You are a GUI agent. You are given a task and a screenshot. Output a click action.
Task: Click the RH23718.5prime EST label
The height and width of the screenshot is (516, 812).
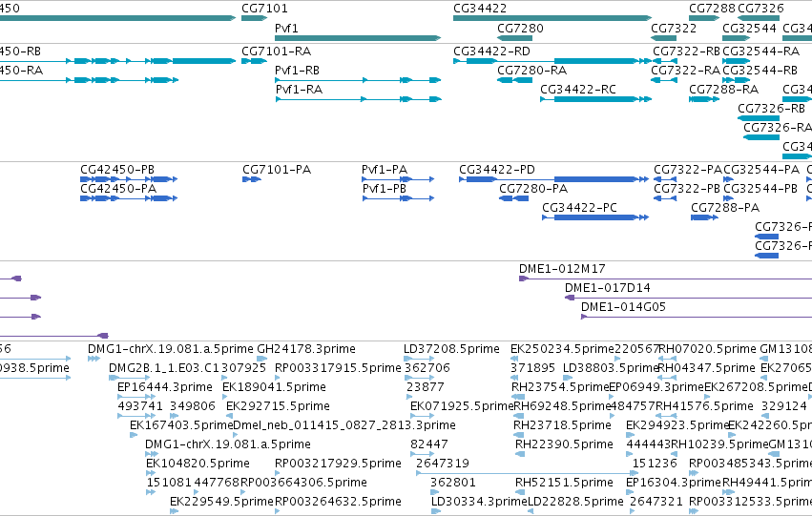(x=562, y=426)
